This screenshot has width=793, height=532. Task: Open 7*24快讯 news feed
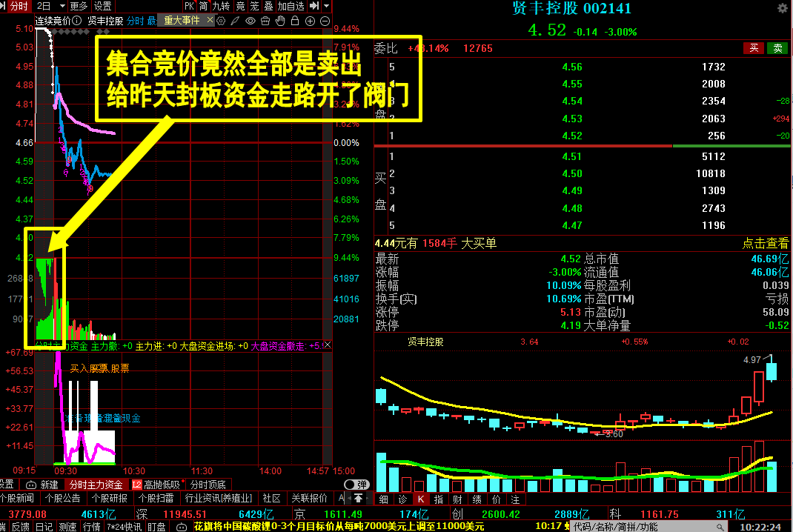(x=124, y=526)
